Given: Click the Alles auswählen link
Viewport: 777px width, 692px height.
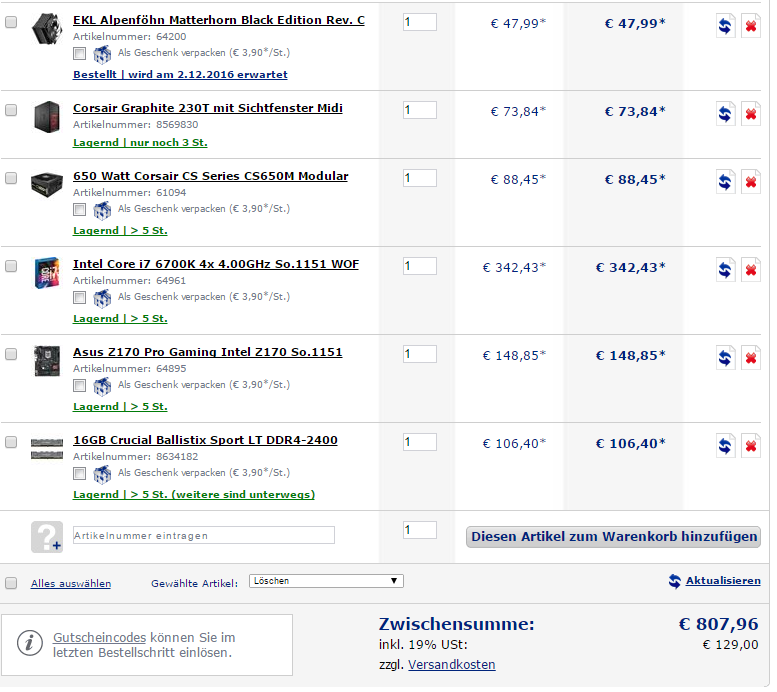Looking at the screenshot, I should click(71, 583).
